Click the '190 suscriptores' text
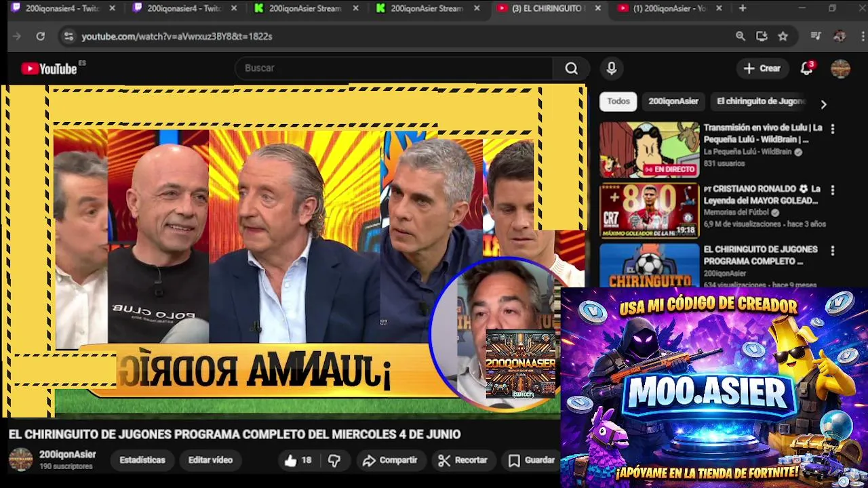868x488 pixels. 66,467
